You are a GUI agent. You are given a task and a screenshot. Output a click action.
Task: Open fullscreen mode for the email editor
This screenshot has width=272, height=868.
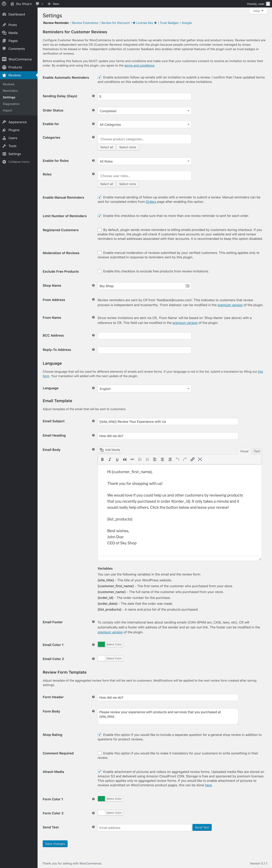tap(200, 459)
